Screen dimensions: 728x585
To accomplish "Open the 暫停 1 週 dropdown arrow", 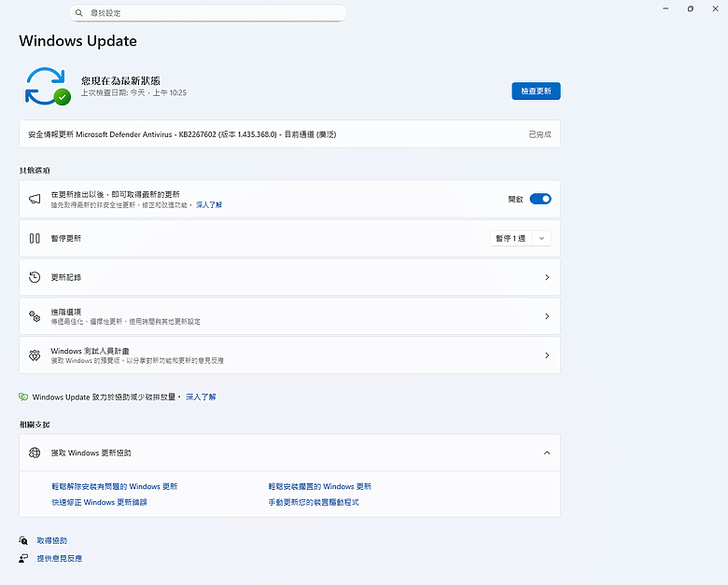I will pos(541,238).
